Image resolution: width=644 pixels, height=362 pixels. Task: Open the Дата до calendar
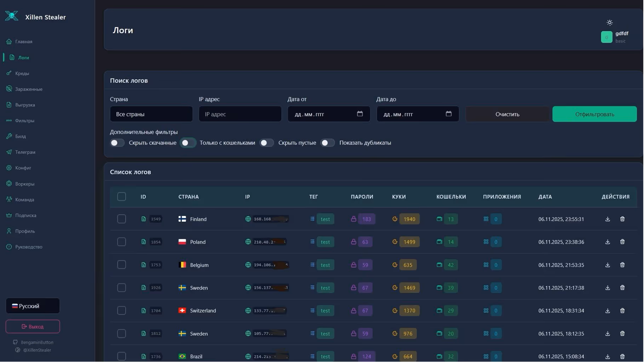click(448, 114)
